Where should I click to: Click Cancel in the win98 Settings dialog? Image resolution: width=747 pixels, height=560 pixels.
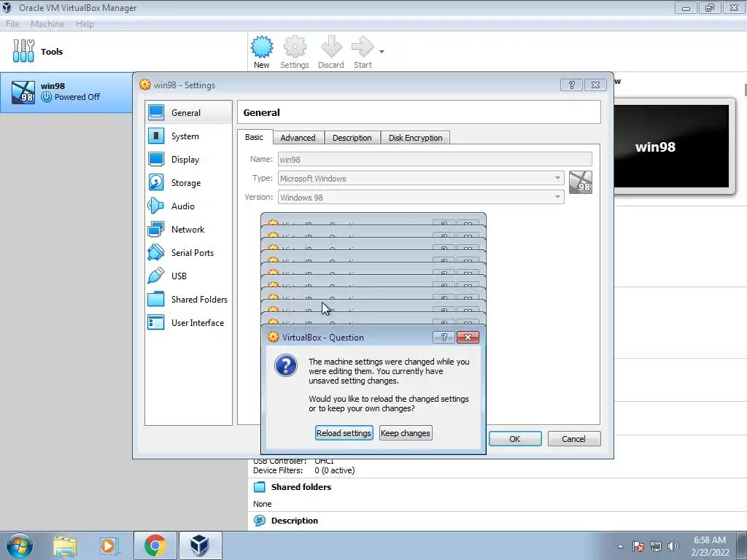573,438
